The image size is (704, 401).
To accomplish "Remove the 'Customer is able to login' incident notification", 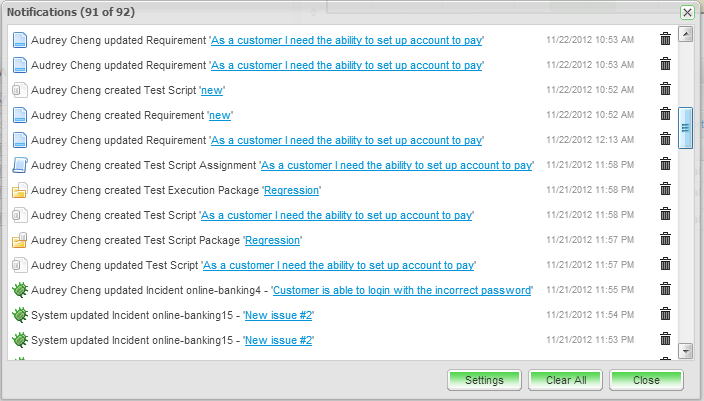I will [665, 289].
